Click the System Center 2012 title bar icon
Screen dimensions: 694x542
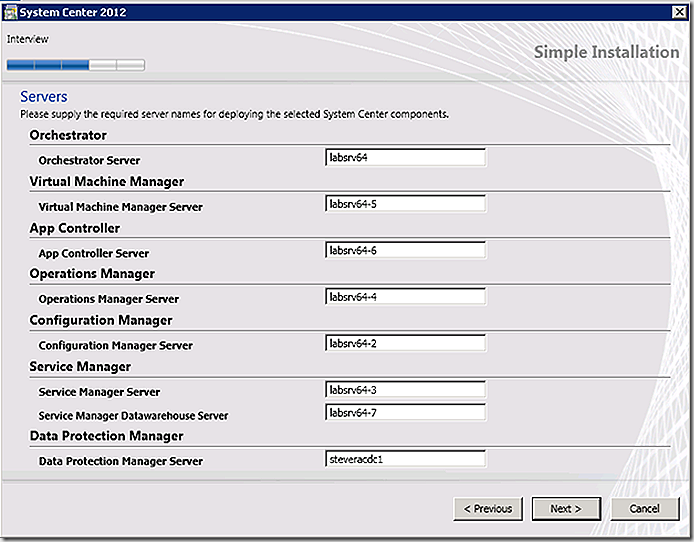point(10,12)
